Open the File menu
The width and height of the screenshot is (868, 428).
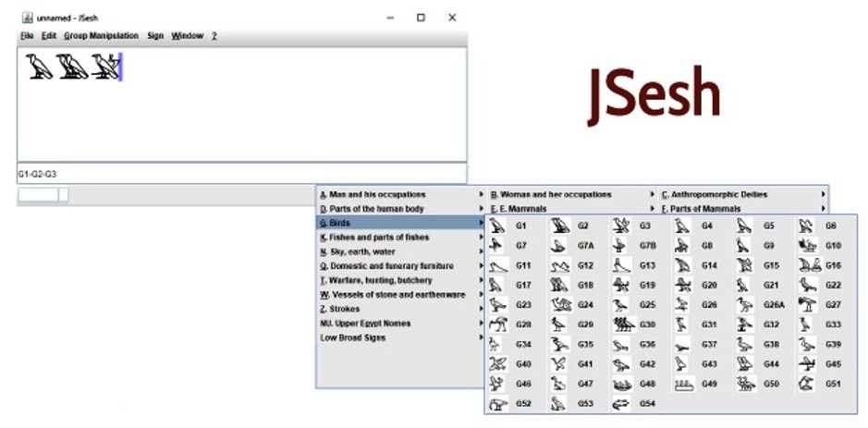(x=27, y=35)
